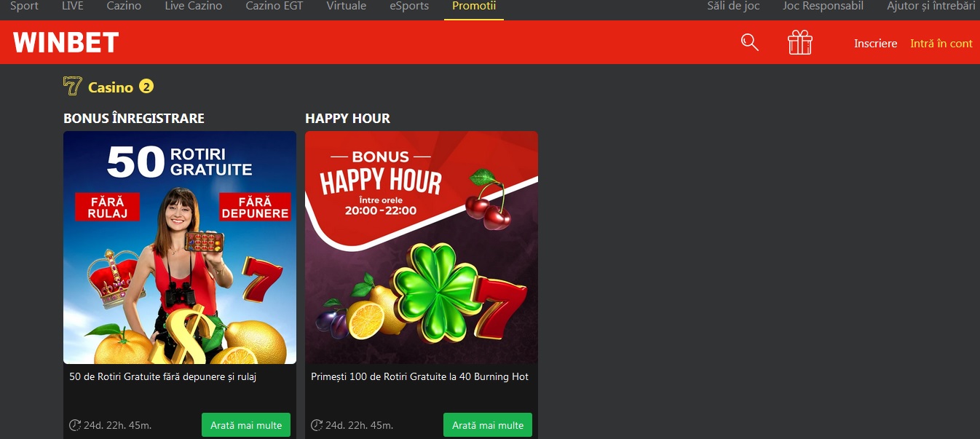Switch to the LIVE section
This screenshot has height=439, width=980.
click(72, 6)
